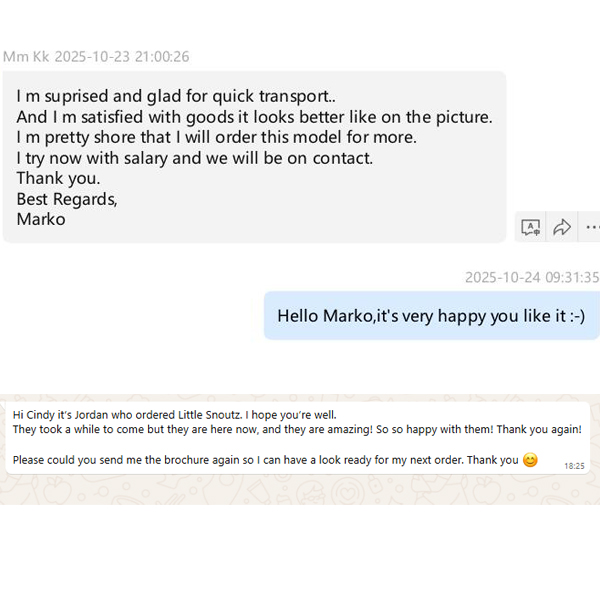Click the line saying they are amazing
600x600 pixels.
[297, 429]
